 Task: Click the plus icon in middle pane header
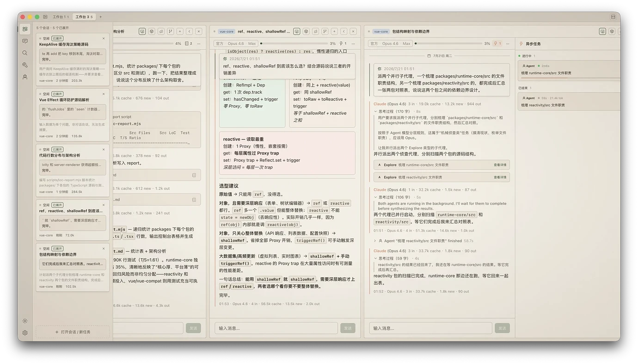[334, 31]
